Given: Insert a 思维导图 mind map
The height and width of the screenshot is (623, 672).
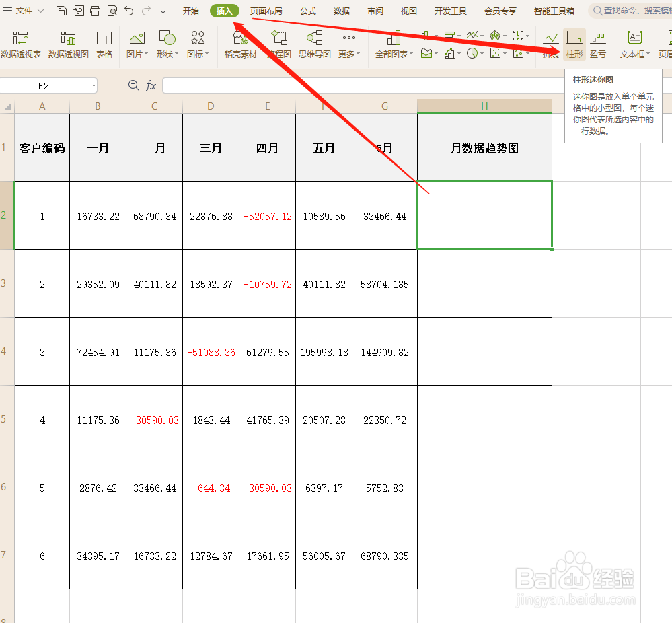Looking at the screenshot, I should 315,44.
